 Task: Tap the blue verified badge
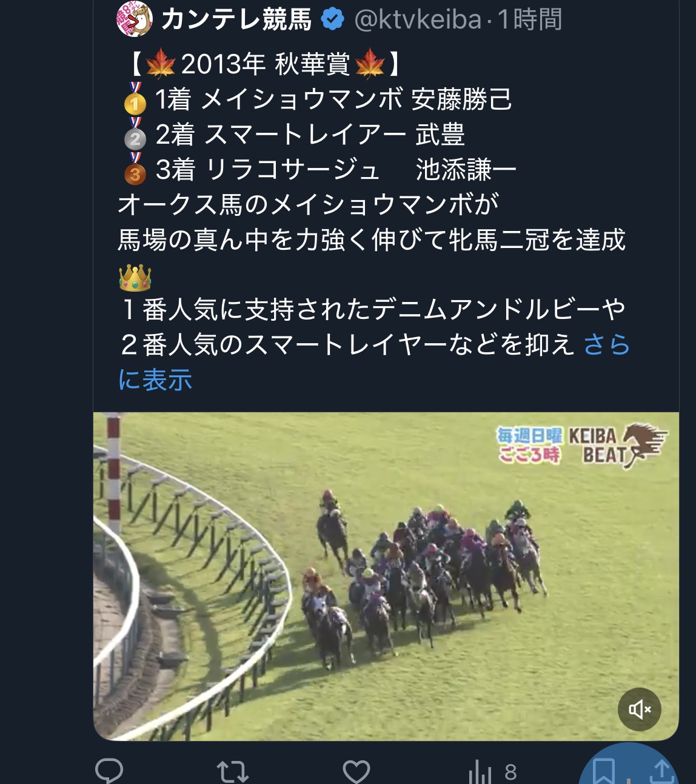pyautogui.click(x=332, y=20)
